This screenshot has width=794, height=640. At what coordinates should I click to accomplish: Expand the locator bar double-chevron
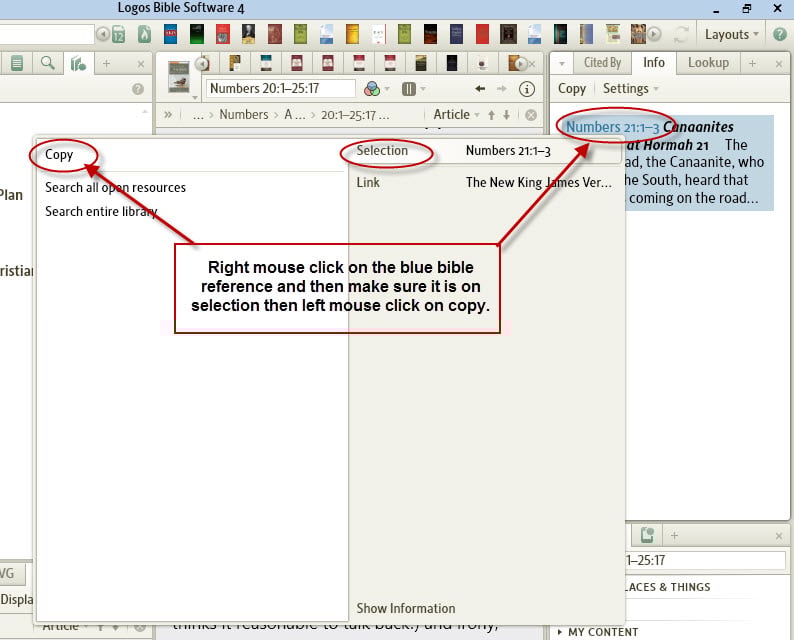(168, 115)
